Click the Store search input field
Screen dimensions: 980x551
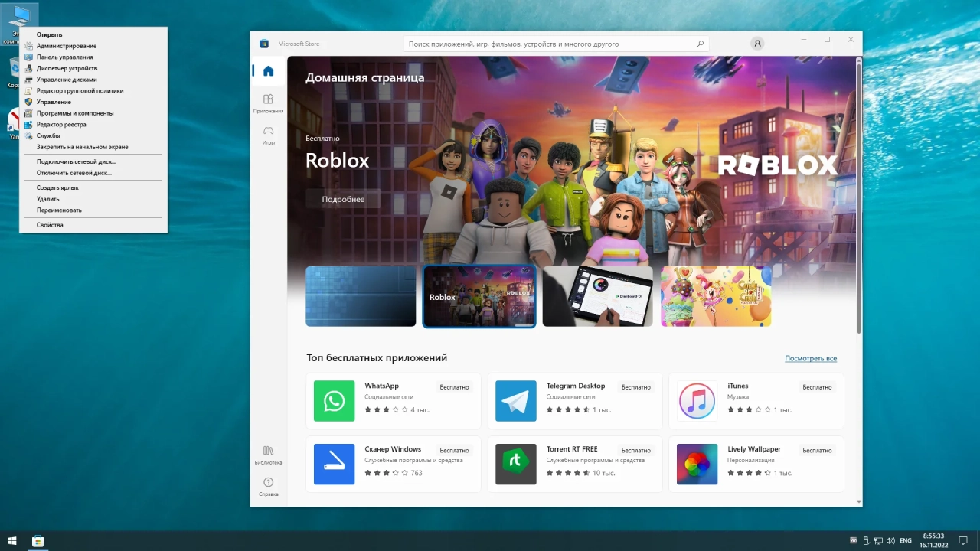tap(556, 44)
